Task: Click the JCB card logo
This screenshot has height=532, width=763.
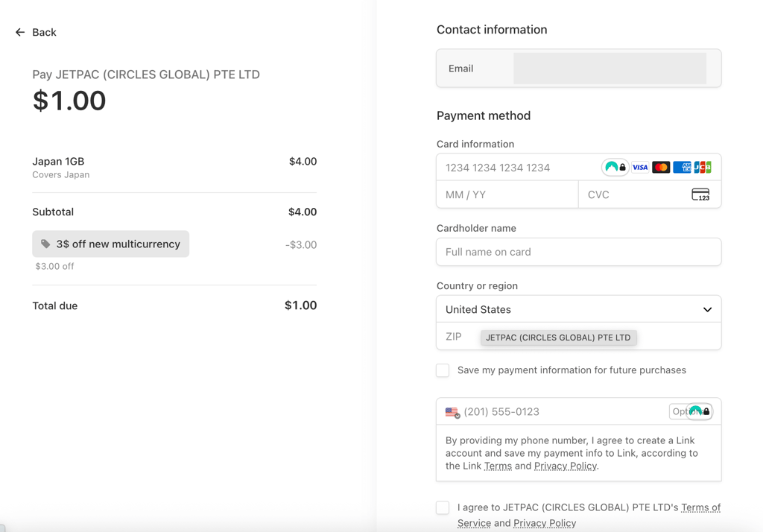Action: tap(703, 168)
